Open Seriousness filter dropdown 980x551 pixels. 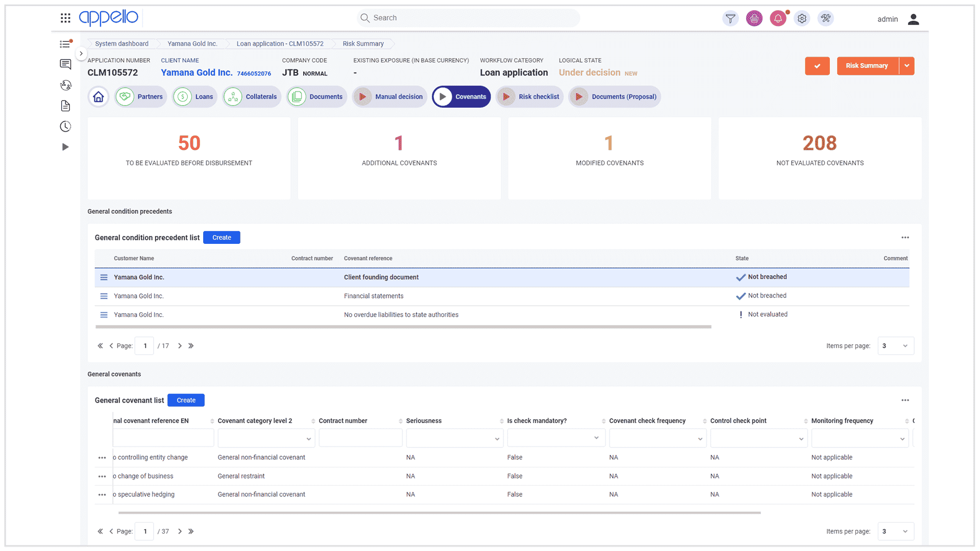click(454, 439)
